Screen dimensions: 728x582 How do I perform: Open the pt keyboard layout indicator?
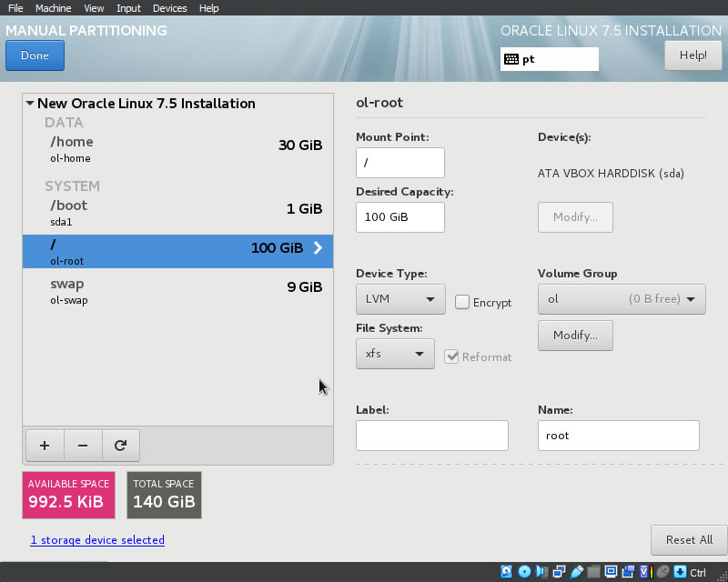coord(550,59)
